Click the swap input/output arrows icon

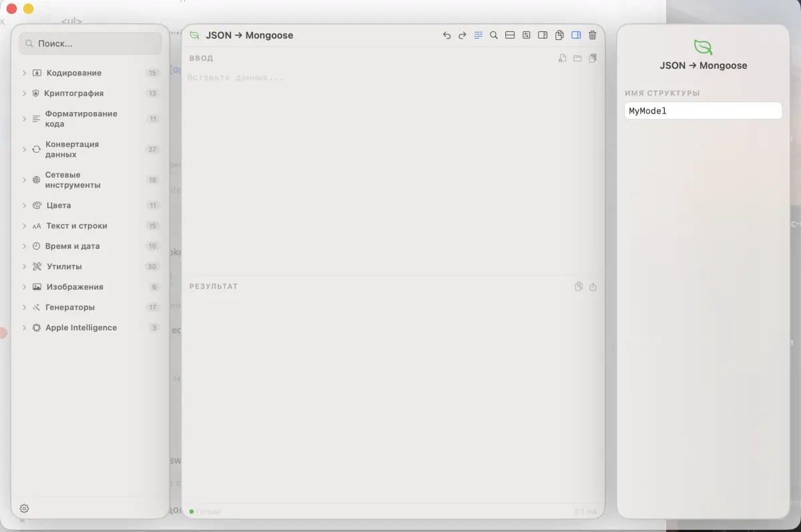point(527,35)
